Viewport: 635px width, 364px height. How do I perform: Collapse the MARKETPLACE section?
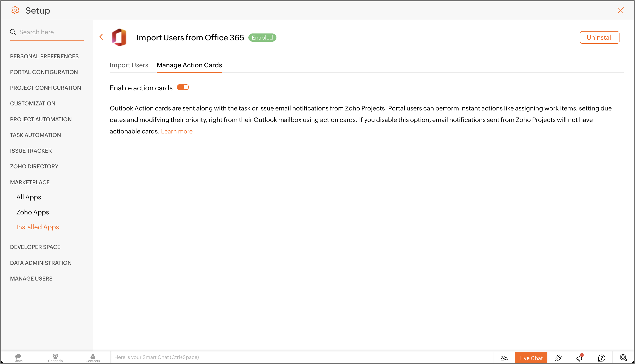click(x=30, y=182)
